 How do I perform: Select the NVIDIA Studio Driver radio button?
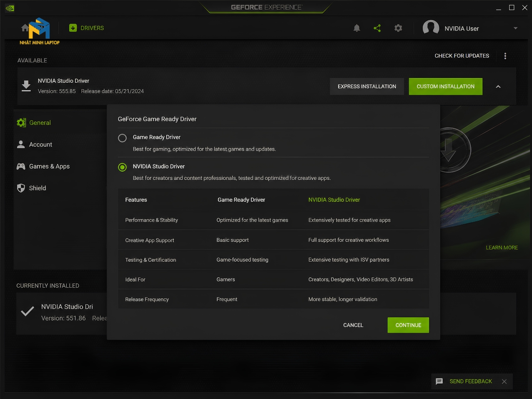[x=122, y=167]
